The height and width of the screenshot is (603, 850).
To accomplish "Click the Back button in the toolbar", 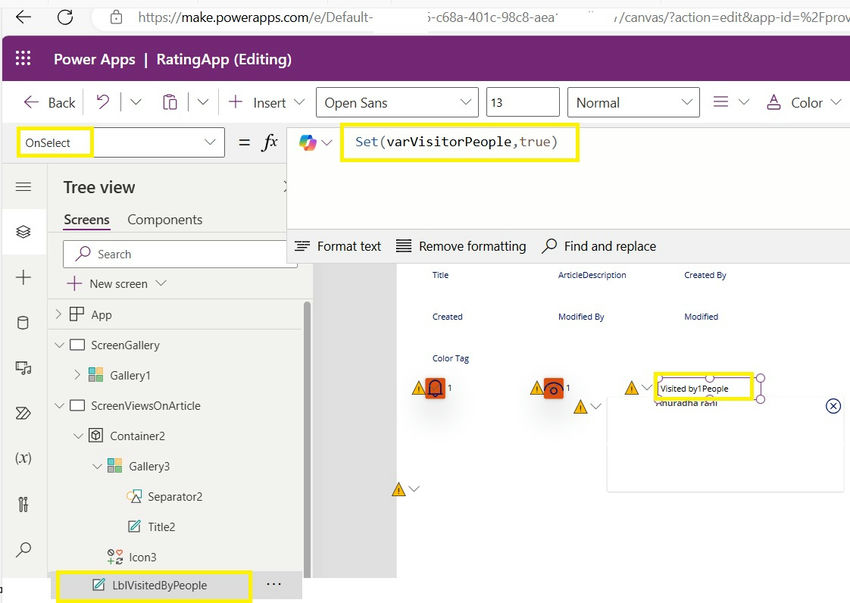I will point(49,102).
